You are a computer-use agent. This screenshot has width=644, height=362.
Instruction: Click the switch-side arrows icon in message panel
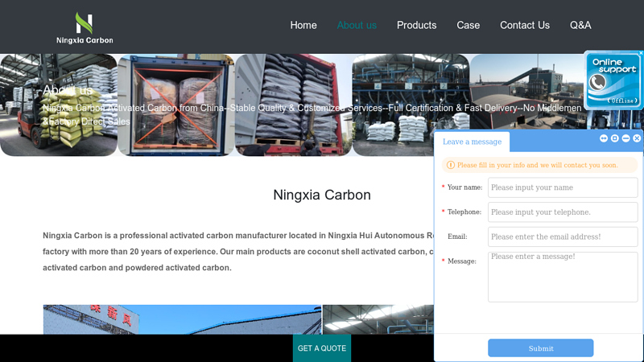pyautogui.click(x=603, y=138)
